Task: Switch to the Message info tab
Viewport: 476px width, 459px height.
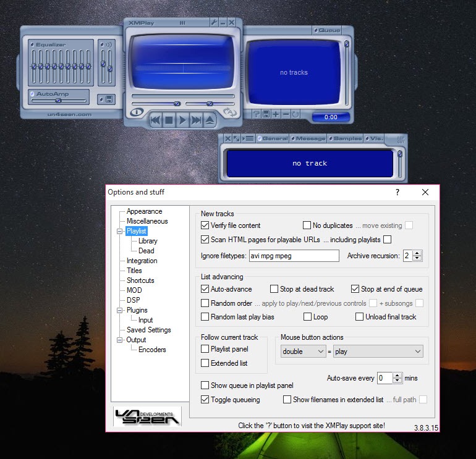Action: tap(308, 138)
